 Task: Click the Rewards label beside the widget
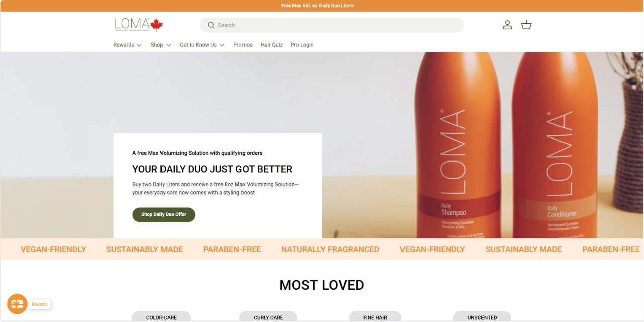pos(40,304)
